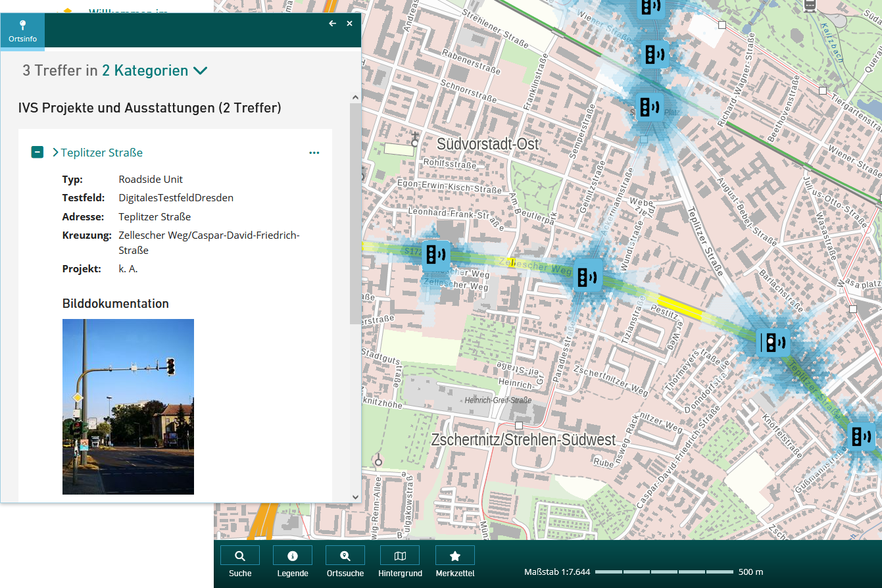The height and width of the screenshot is (588, 882).
Task: Click the map marker near Rohlfsstraße
Action: [x=415, y=139]
